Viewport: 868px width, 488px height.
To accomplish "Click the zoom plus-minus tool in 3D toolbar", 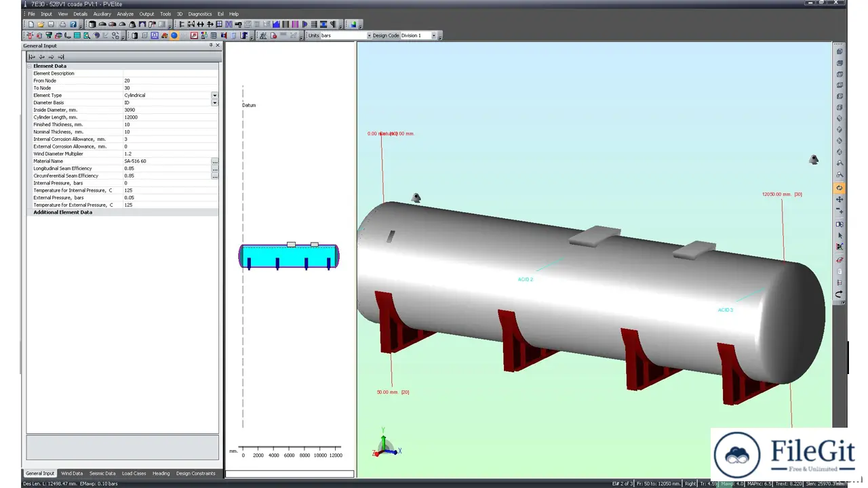I will (840, 211).
